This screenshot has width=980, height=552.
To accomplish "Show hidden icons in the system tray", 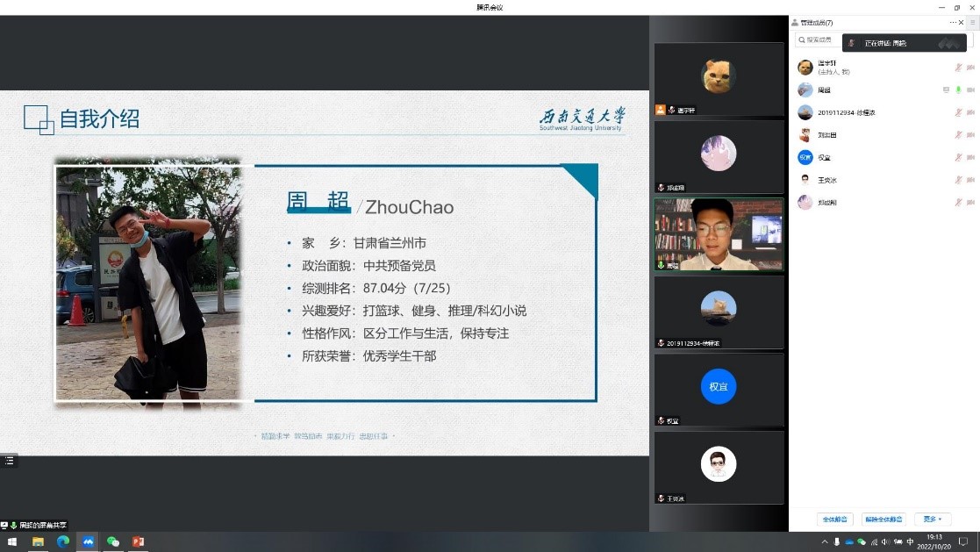I will (824, 541).
